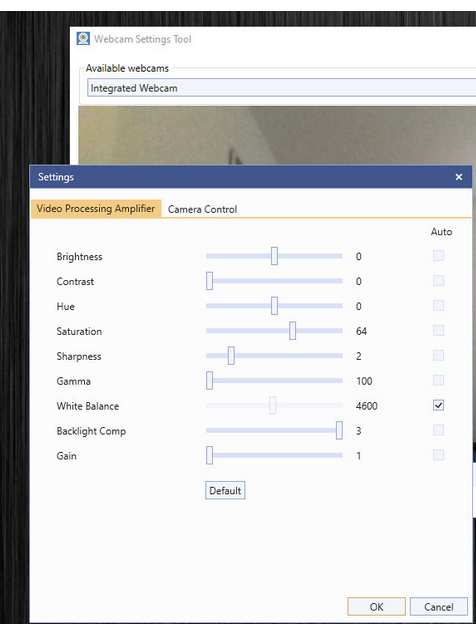Screen dimensions: 476x624
Task: Click the Brightness slider thumb
Action: tap(274, 256)
